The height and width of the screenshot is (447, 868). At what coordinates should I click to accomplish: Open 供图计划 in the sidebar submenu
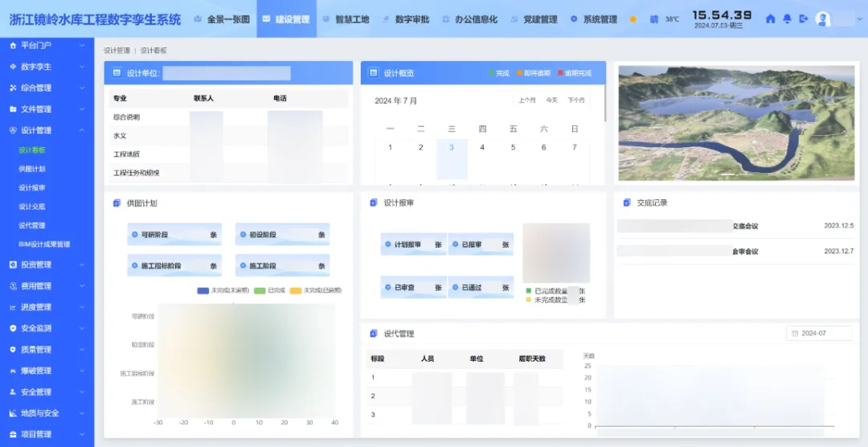pyautogui.click(x=32, y=169)
